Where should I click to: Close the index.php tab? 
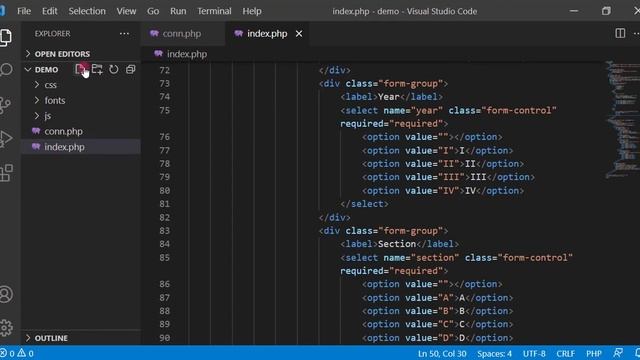point(299,34)
